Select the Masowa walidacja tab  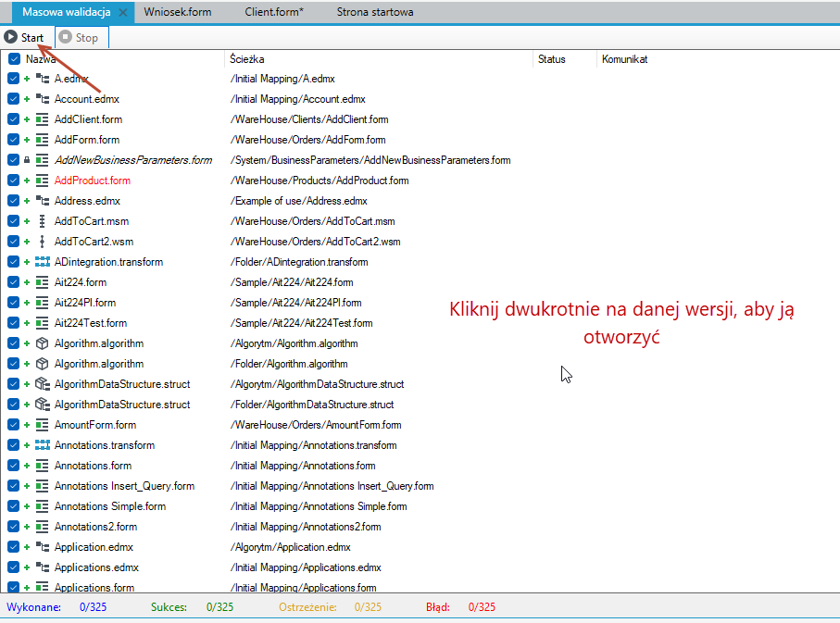coord(67,12)
